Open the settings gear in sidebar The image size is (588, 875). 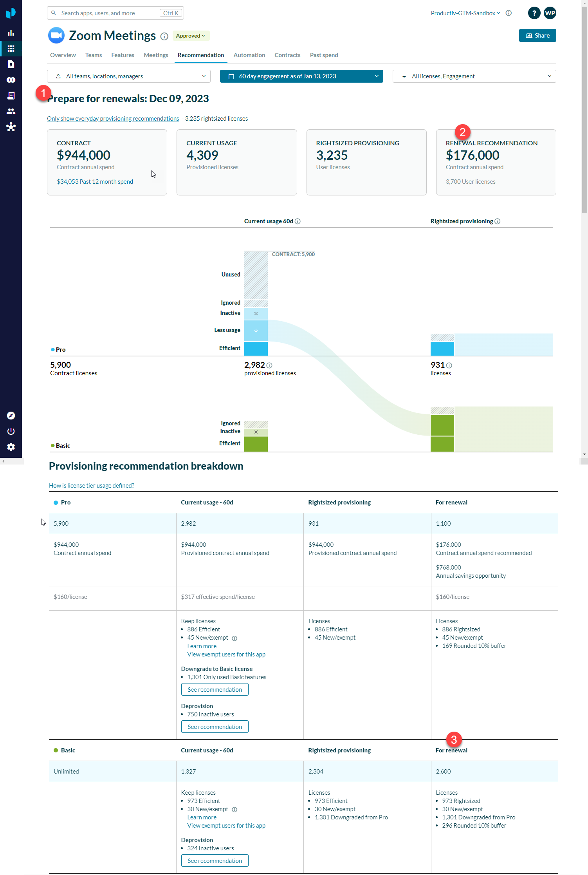click(x=11, y=447)
